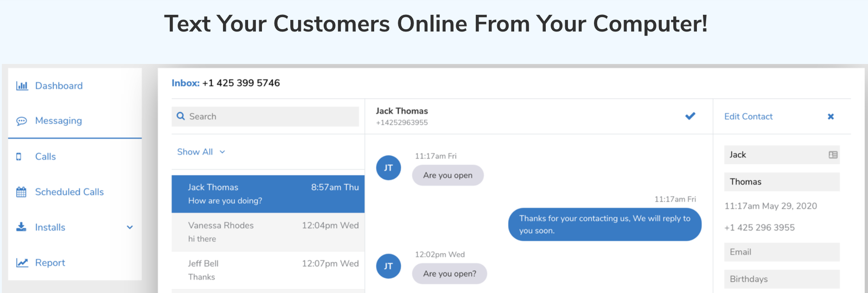868x293 pixels.
Task: Click the contact card icon in Jack field
Action: click(833, 155)
